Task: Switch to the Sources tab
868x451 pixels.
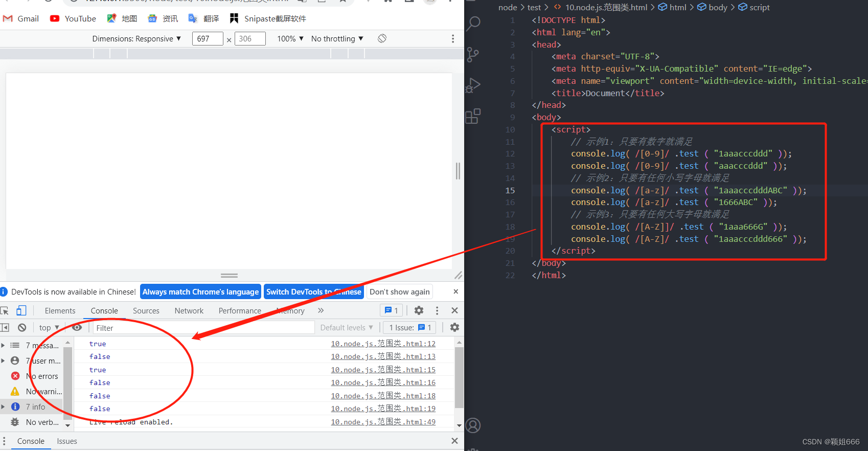Action: [146, 310]
